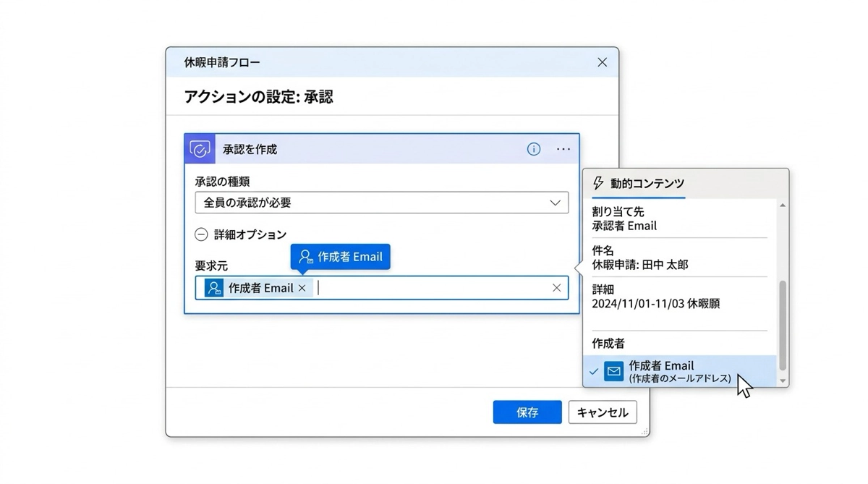Click the キャンセル button
The height and width of the screenshot is (484, 868).
pos(603,412)
